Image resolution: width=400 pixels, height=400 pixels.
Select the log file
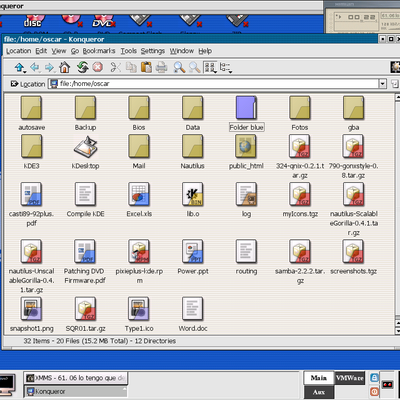246,199
